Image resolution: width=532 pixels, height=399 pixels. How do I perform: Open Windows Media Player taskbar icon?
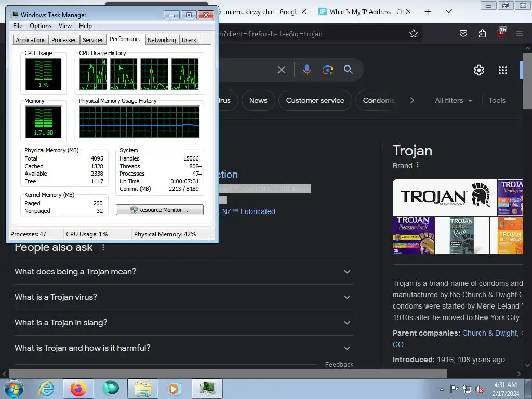(x=175, y=389)
